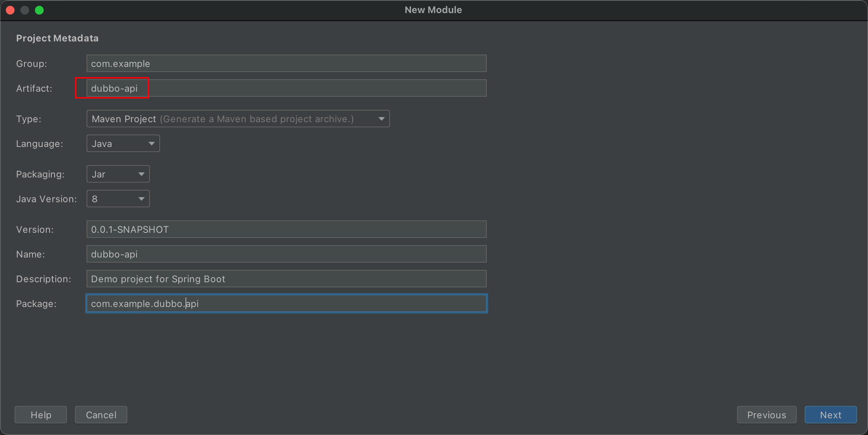Click the green zoom window button
The width and height of the screenshot is (868, 435).
click(x=39, y=10)
